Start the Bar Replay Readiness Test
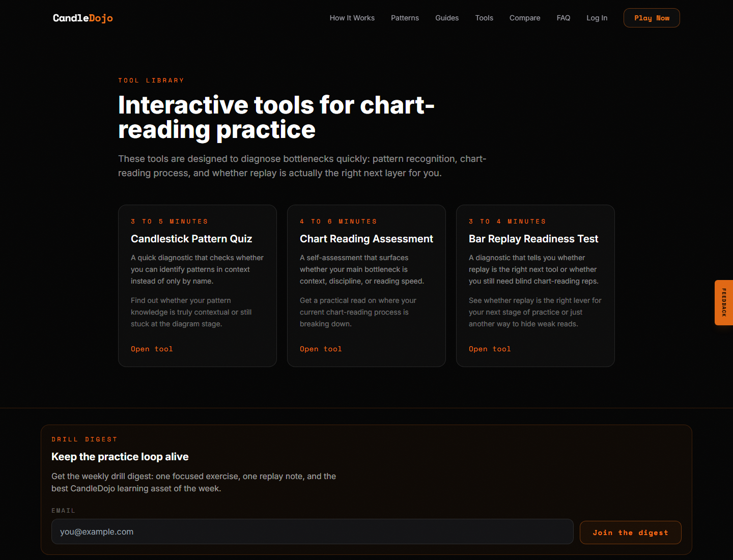The width and height of the screenshot is (733, 560). 490,349
